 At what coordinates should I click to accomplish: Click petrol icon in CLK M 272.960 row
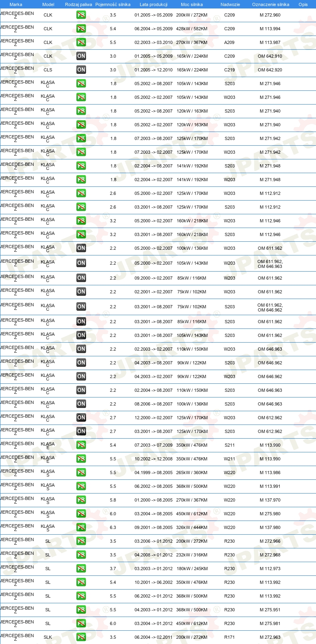(x=81, y=15)
